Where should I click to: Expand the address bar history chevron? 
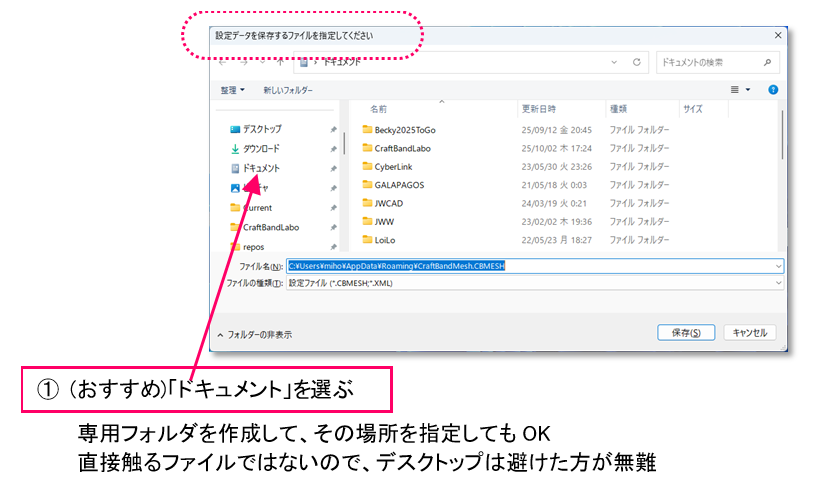tap(615, 62)
